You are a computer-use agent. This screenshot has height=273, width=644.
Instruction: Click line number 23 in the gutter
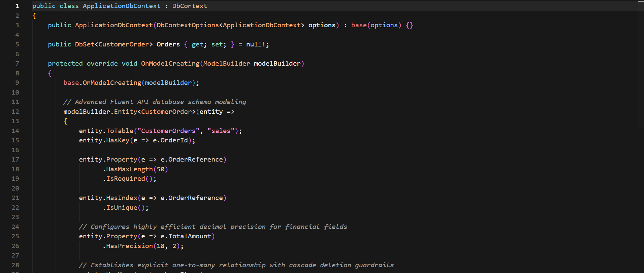pos(15,217)
